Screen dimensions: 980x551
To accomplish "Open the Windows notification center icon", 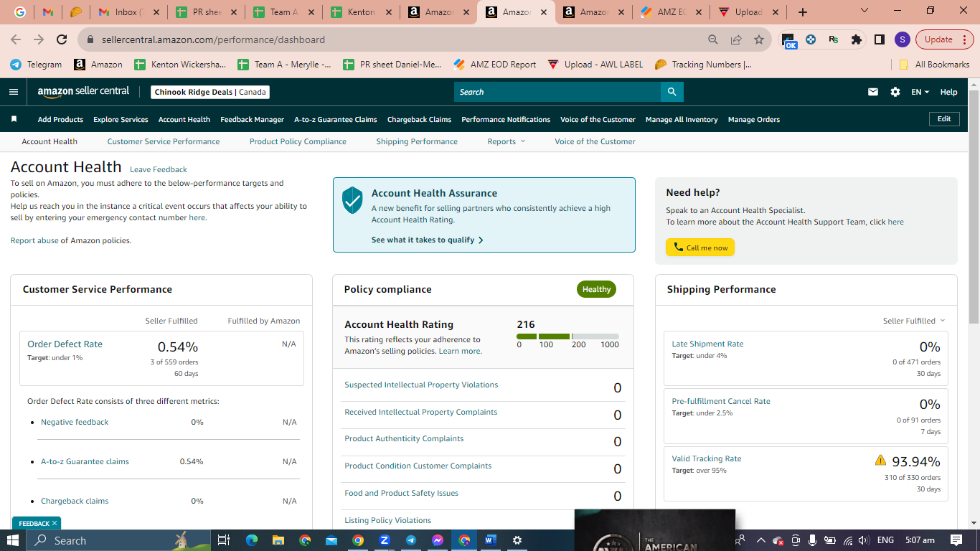I will (956, 540).
